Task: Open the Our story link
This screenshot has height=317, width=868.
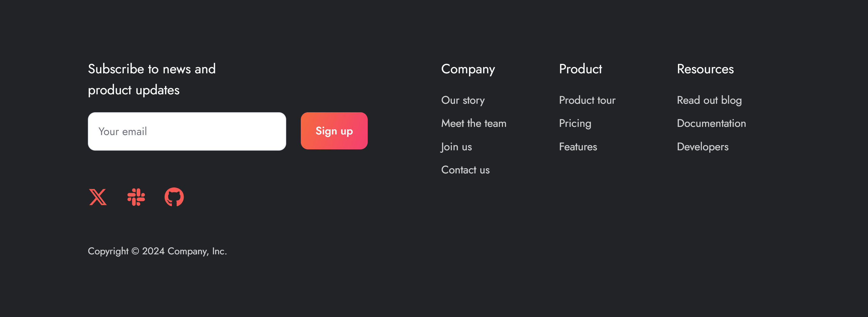Action: pyautogui.click(x=463, y=100)
